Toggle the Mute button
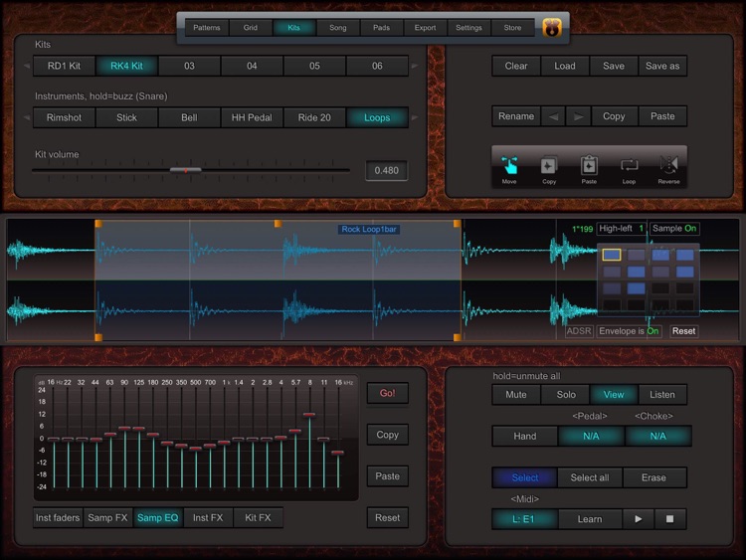The height and width of the screenshot is (560, 746). [x=516, y=395]
